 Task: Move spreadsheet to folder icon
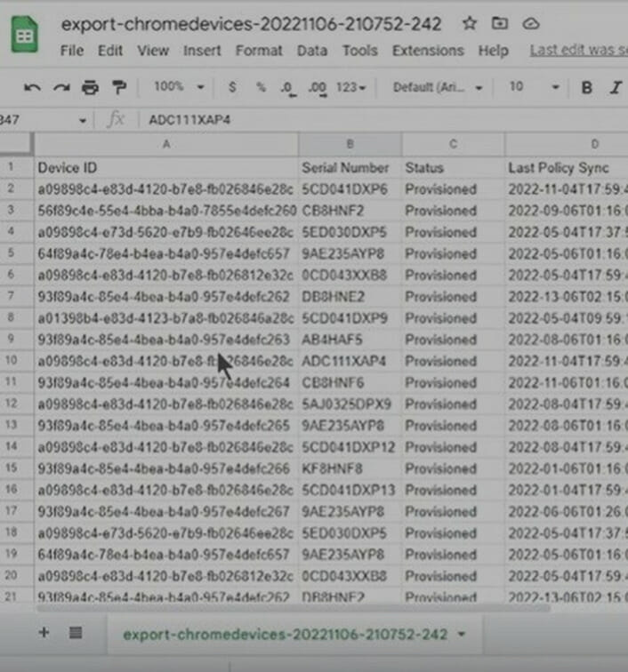tap(500, 23)
